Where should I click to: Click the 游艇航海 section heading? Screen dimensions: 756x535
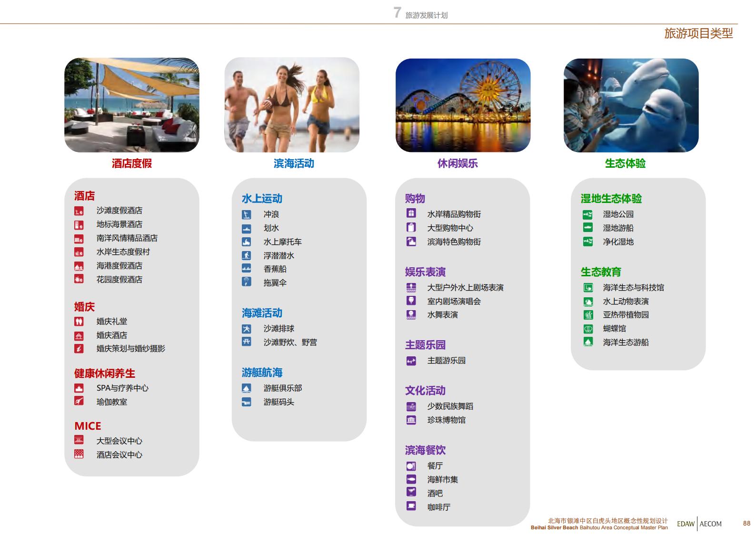pyautogui.click(x=262, y=373)
